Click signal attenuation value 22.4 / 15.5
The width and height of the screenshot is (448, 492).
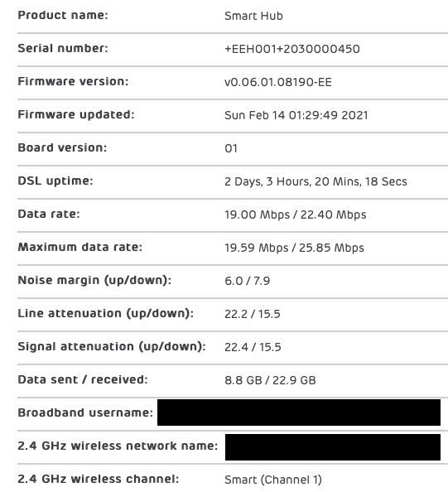click(x=253, y=347)
